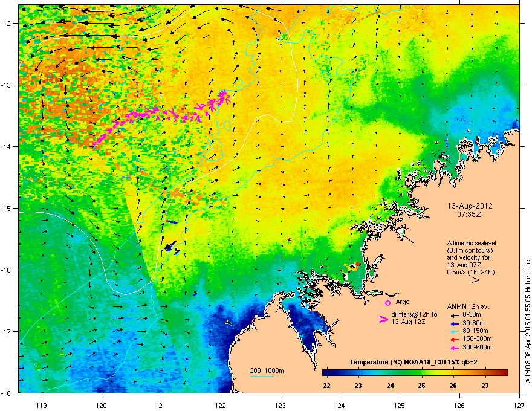532x411 pixels.
Task: Click the blue 30-80m legend arrow
Action: 455,324
